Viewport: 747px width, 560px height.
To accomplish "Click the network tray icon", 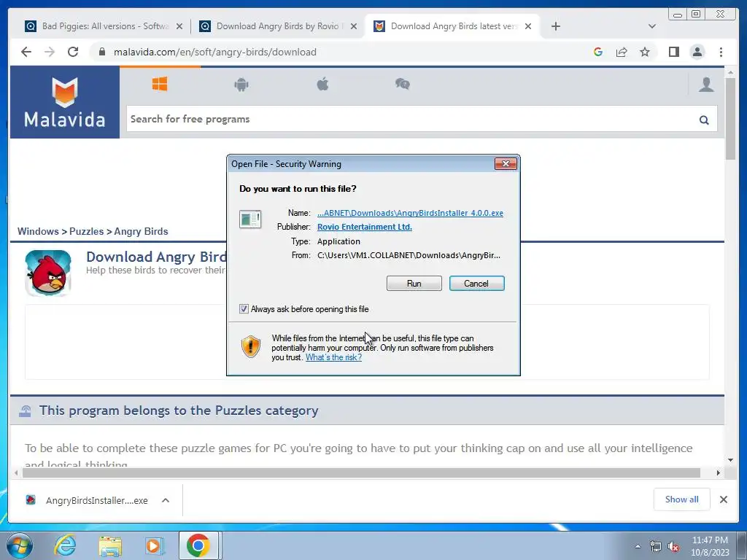I will pyautogui.click(x=656, y=547).
